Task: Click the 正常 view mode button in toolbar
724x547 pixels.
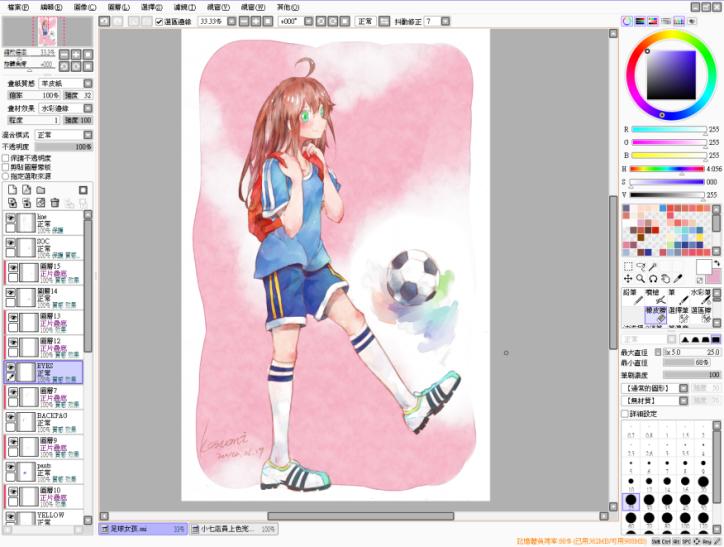Action: point(365,21)
